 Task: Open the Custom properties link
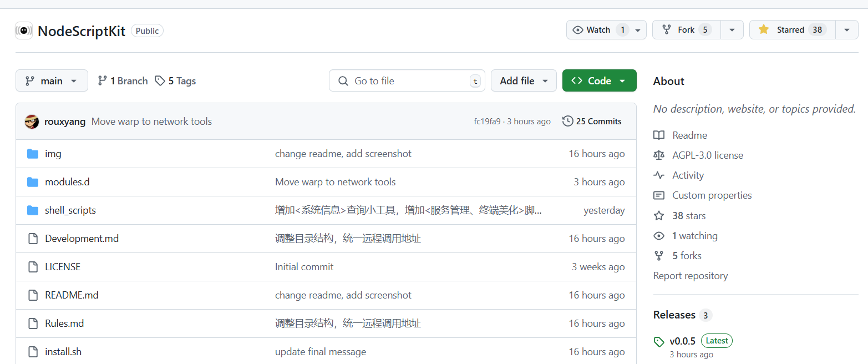coord(712,195)
